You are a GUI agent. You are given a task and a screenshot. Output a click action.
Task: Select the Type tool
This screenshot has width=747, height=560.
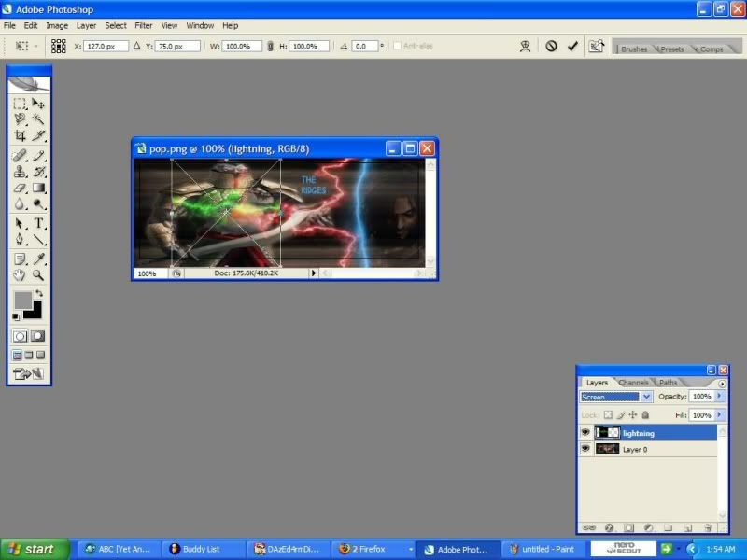(x=38, y=223)
